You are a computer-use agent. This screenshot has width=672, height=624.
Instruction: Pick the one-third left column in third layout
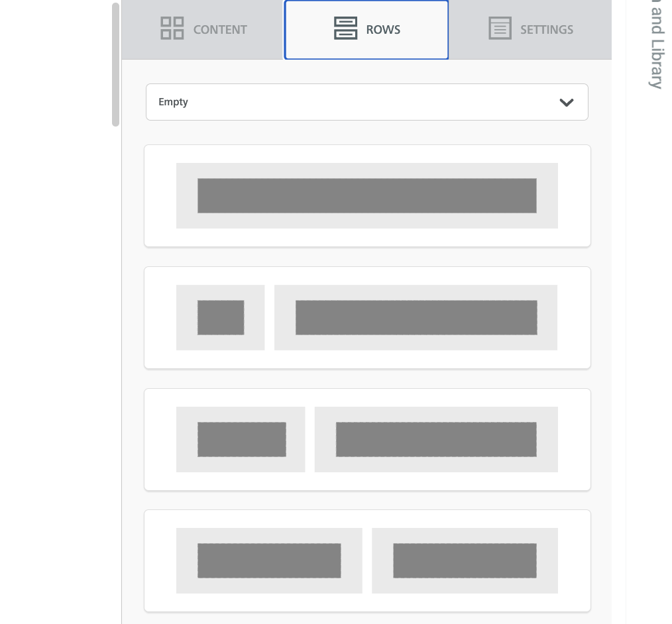241,439
